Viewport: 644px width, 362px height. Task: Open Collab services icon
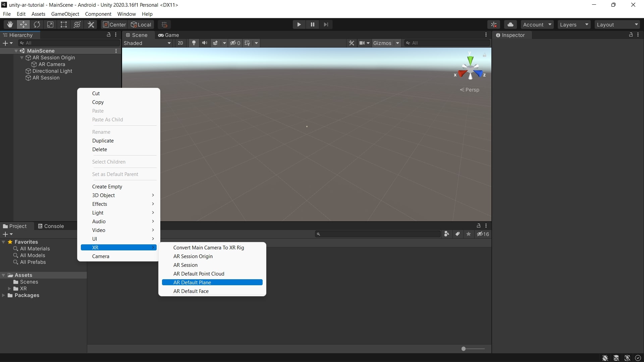pyautogui.click(x=494, y=24)
